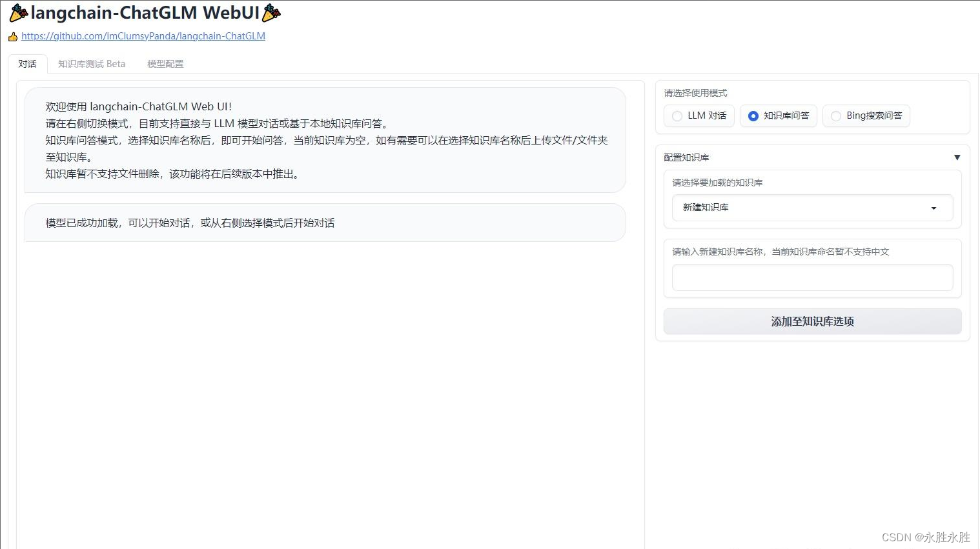Click the 知识库暂不支持文件删除 line
This screenshot has width=980, height=549.
(173, 174)
